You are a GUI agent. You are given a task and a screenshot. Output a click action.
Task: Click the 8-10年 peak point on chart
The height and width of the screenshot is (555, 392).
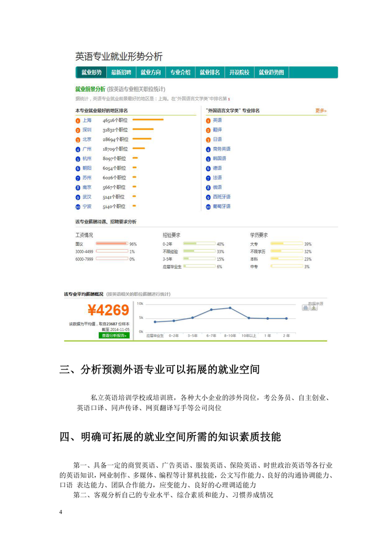(230, 308)
